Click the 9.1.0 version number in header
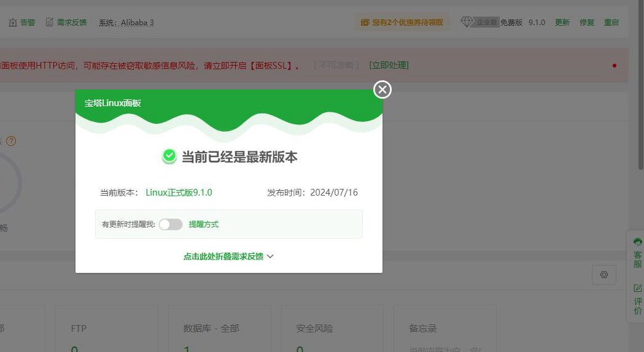Viewport: 644px width, 352px height. click(x=537, y=23)
